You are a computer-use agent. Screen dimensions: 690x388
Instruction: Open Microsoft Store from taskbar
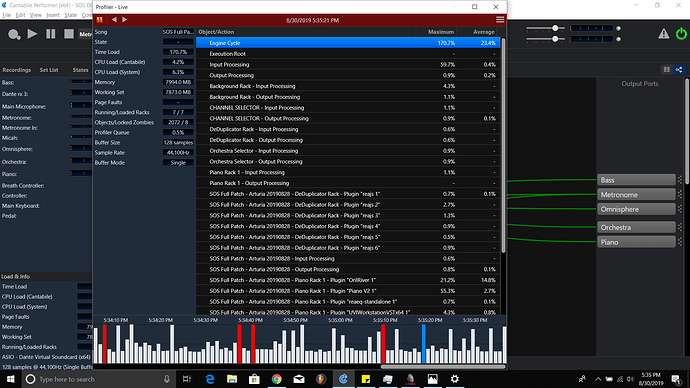[254, 379]
